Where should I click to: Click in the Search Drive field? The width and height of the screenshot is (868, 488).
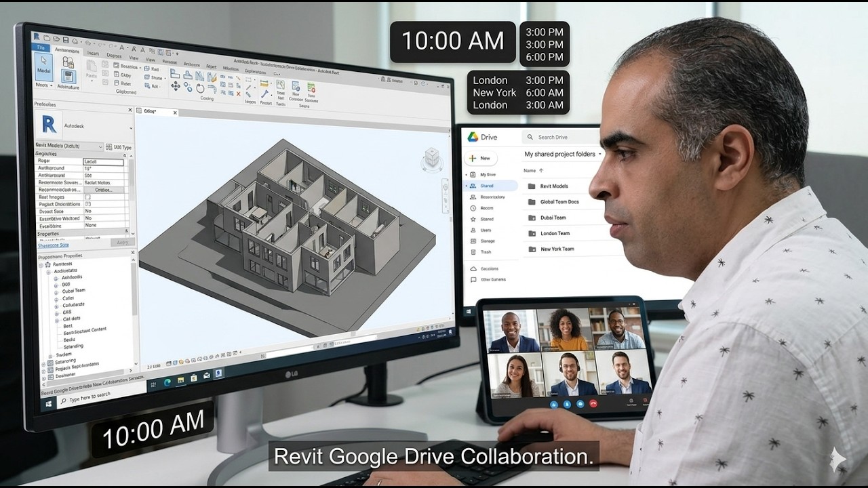coord(561,137)
